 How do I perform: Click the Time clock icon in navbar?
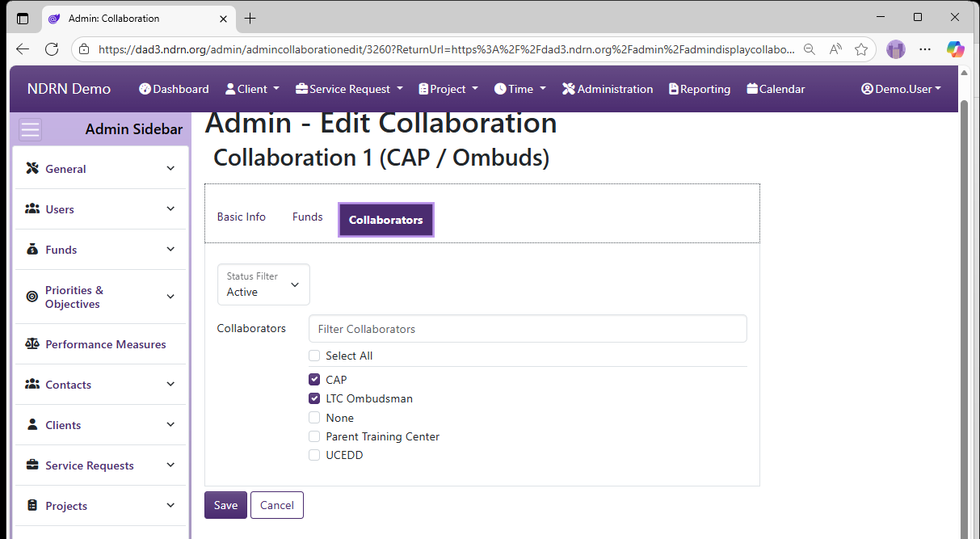(x=500, y=89)
